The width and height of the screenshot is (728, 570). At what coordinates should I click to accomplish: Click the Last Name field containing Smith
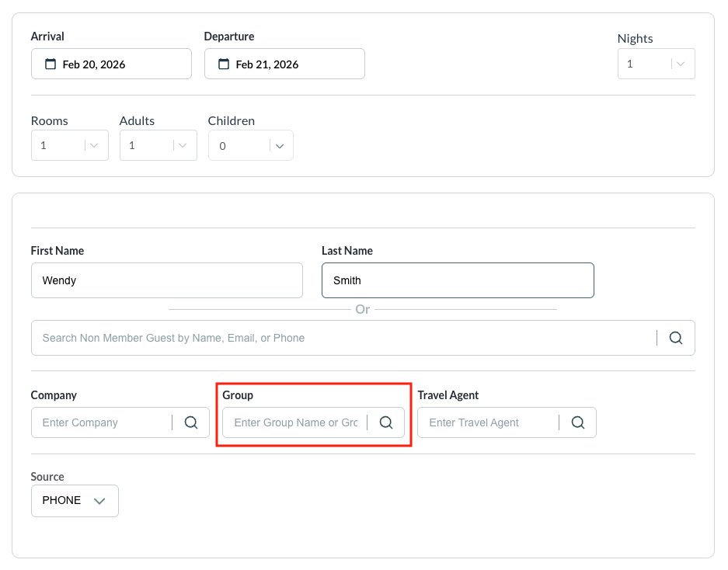458,280
